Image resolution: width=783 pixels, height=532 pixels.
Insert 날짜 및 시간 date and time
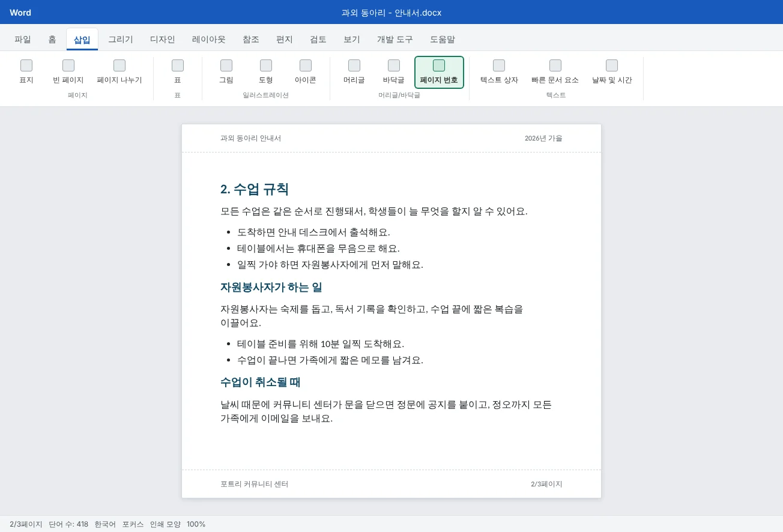(612, 72)
